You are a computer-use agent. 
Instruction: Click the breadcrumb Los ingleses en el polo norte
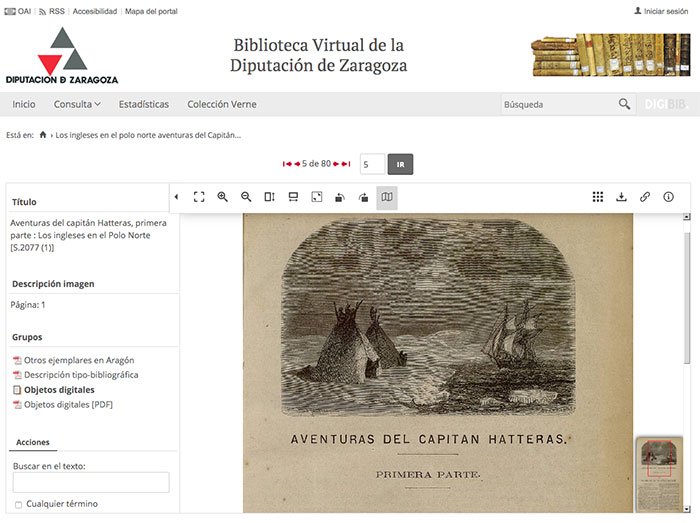point(148,135)
